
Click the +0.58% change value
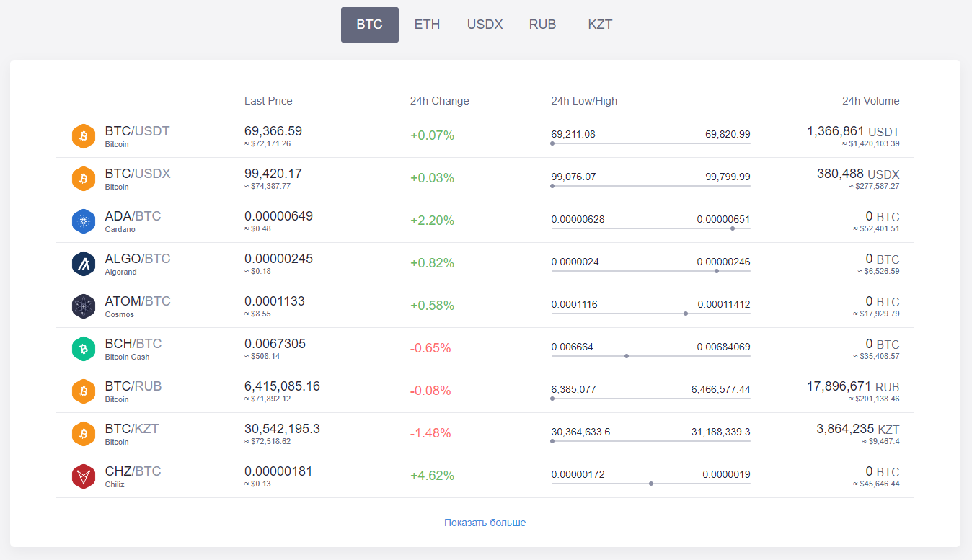pyautogui.click(x=432, y=306)
